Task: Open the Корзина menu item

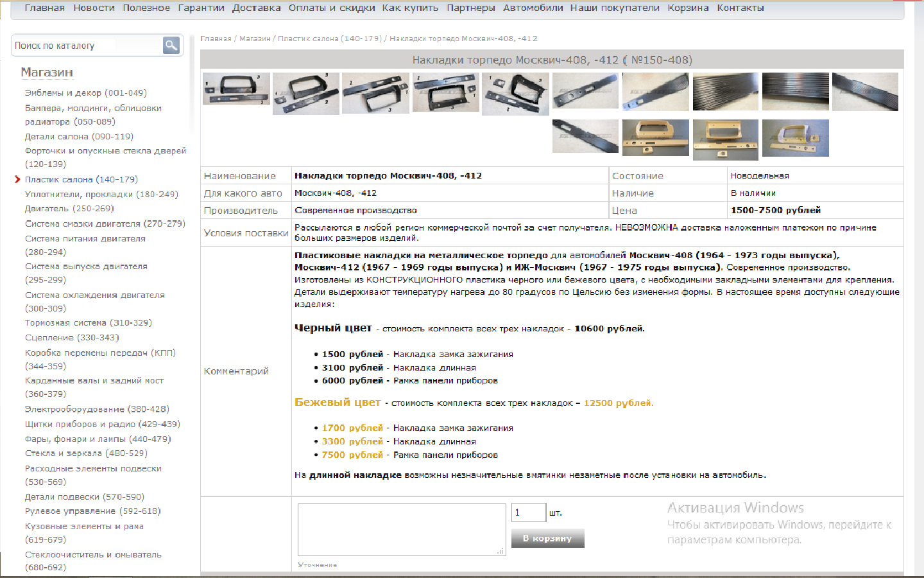Action: 688,8
